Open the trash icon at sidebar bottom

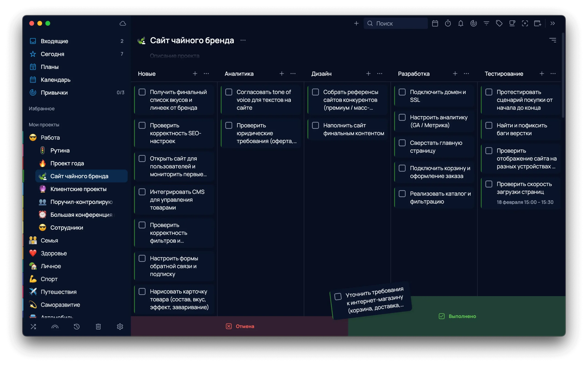point(98,326)
